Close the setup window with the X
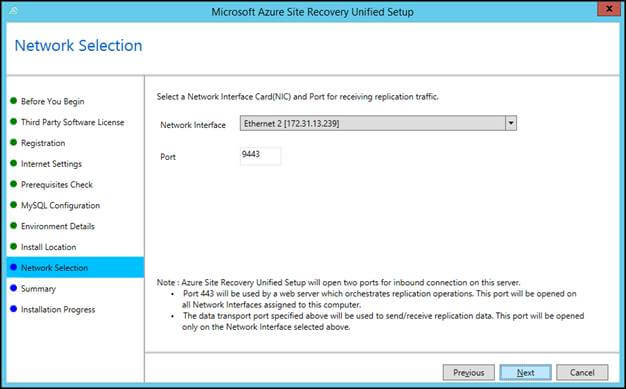626x389 pixels. [609, 9]
